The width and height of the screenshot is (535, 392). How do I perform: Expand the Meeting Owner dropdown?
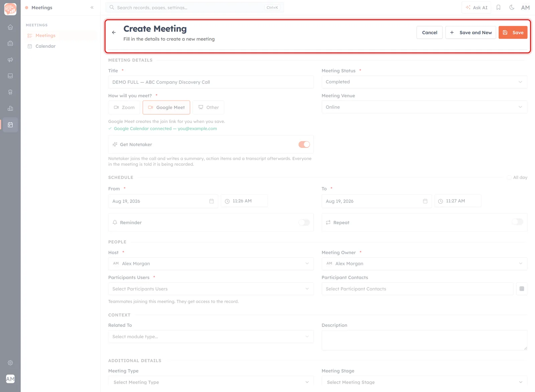pos(424,264)
